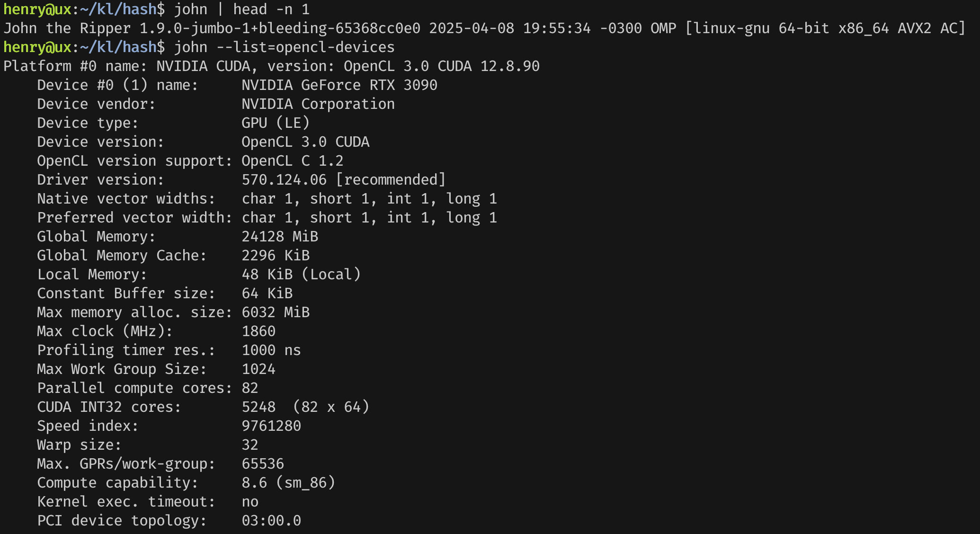Click the "john | head -n 1" command

click(x=241, y=9)
